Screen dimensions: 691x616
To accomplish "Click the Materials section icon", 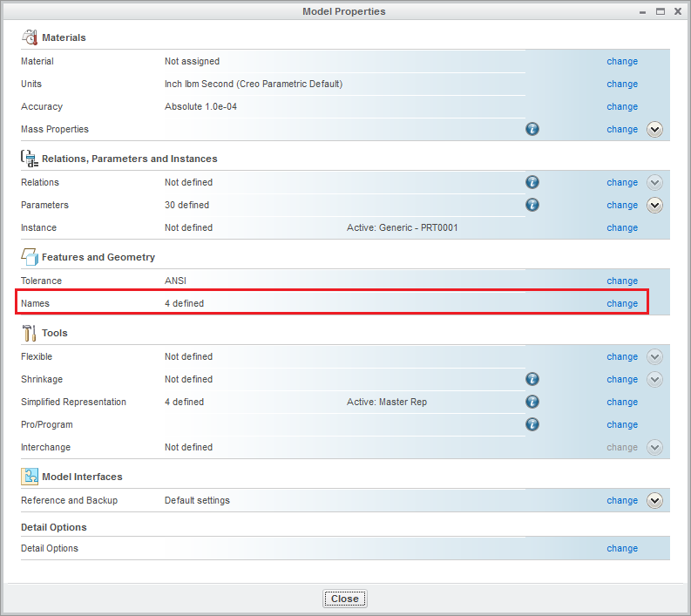I will coord(30,37).
